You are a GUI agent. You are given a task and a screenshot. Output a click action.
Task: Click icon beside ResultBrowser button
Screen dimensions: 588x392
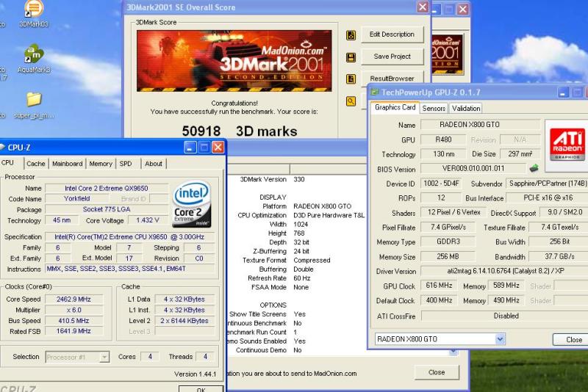pyautogui.click(x=351, y=79)
